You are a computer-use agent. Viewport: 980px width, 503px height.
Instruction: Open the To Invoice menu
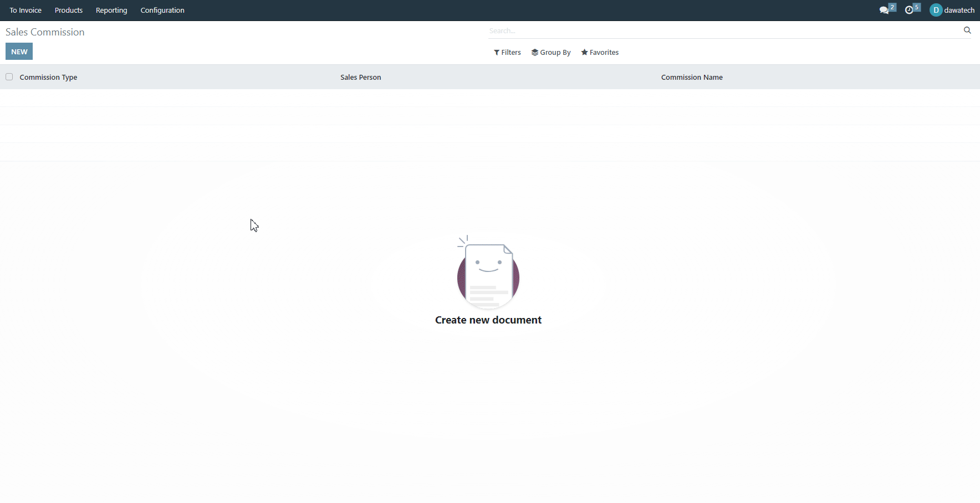(x=25, y=10)
